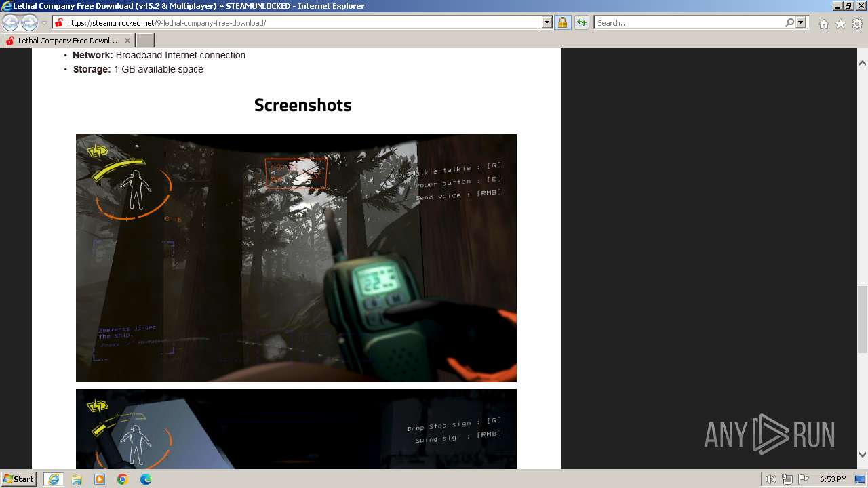This screenshot has width=868, height=488.
Task: Click the page scrollbar thumb
Action: point(863,319)
